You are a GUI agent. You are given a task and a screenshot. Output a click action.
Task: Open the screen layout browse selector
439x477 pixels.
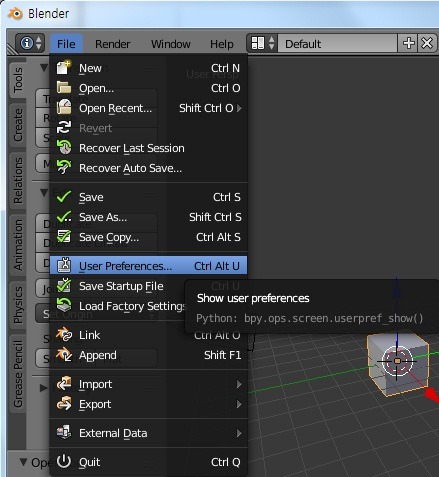[262, 43]
